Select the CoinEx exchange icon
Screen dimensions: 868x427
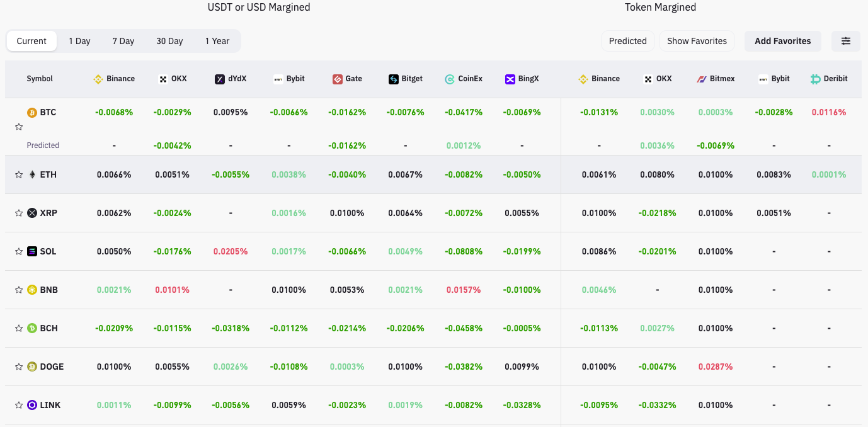coord(448,79)
